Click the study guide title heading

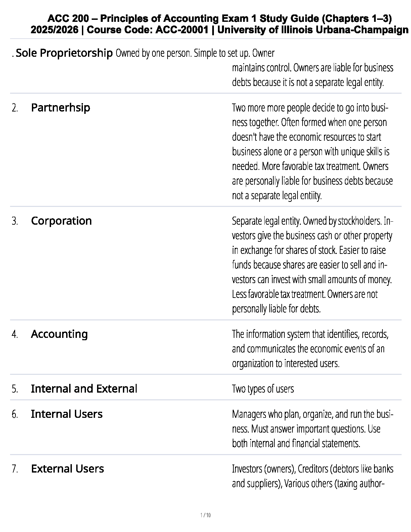click(220, 18)
